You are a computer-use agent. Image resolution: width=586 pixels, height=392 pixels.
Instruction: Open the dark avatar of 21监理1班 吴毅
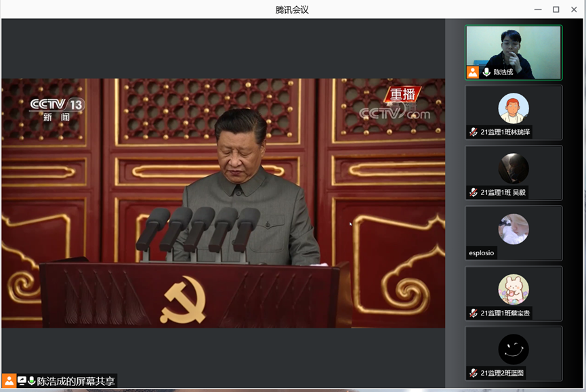pyautogui.click(x=514, y=169)
